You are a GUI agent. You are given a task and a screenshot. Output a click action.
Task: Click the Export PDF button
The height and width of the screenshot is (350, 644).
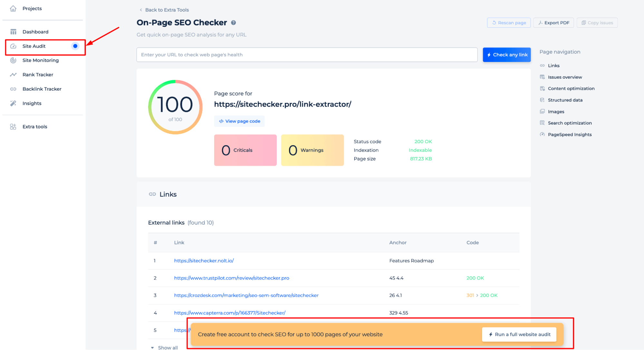(x=553, y=23)
